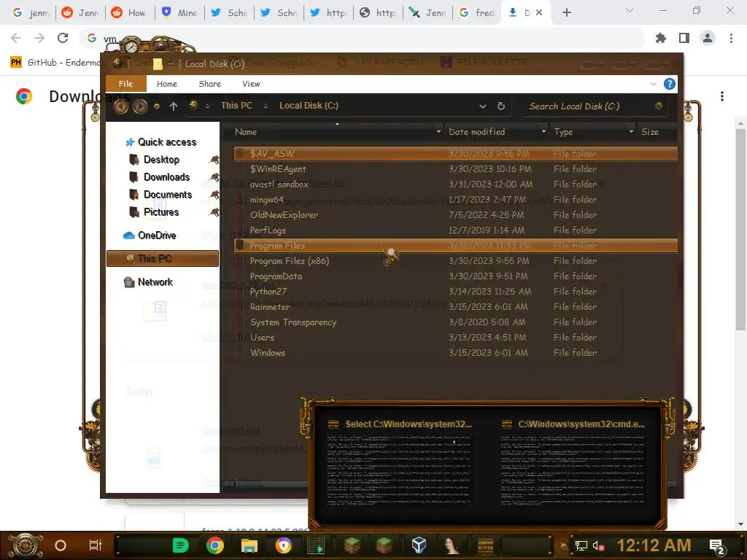Select Quick access in navigation pane
The height and width of the screenshot is (560, 747).
[x=167, y=142]
